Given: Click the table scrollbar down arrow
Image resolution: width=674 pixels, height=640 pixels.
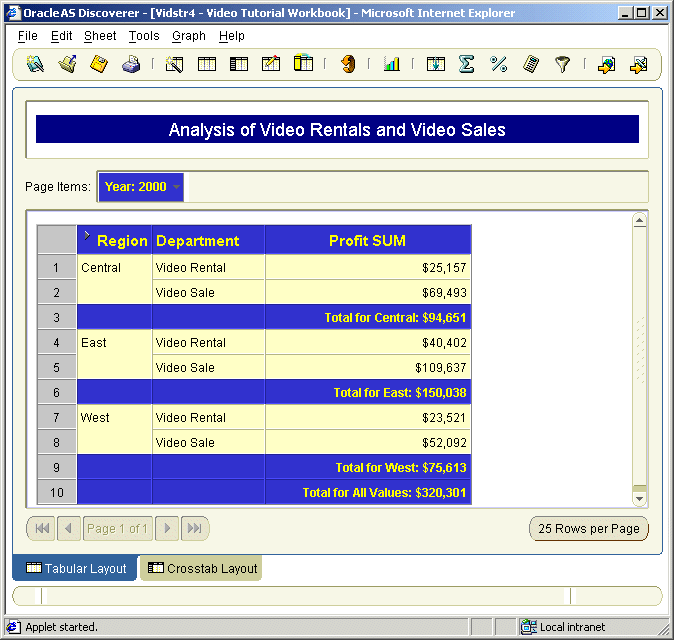Looking at the screenshot, I should (640, 499).
